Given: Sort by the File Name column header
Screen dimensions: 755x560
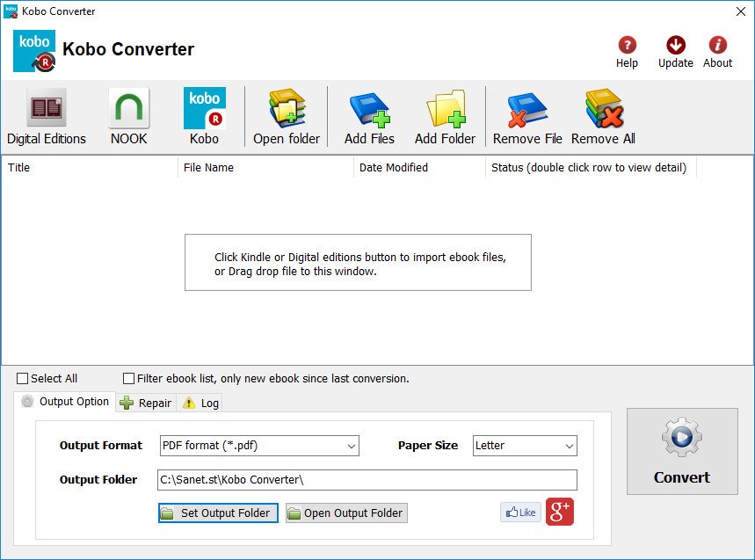Looking at the screenshot, I should tap(265, 168).
